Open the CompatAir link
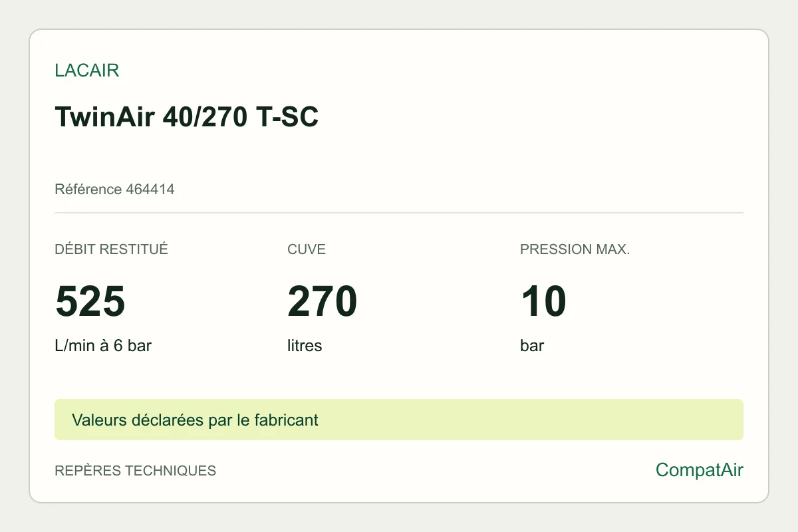This screenshot has height=532, width=798. point(700,470)
